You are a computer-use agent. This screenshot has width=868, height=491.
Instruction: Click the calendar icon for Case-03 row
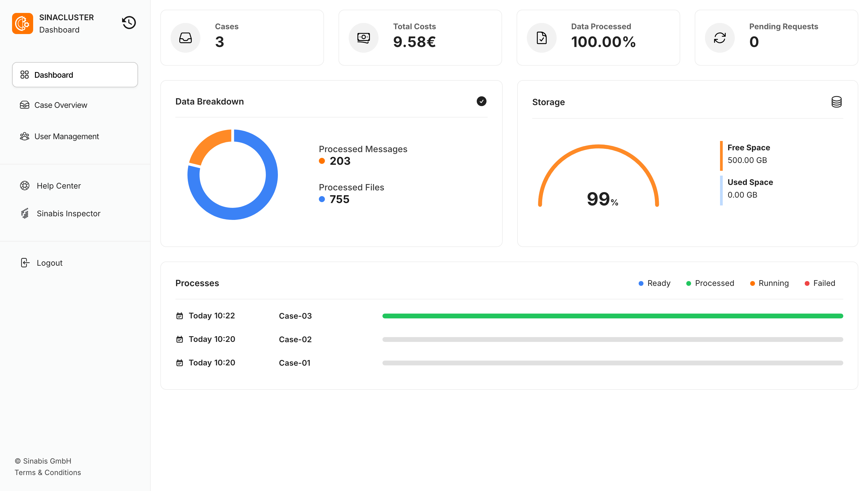[180, 316]
